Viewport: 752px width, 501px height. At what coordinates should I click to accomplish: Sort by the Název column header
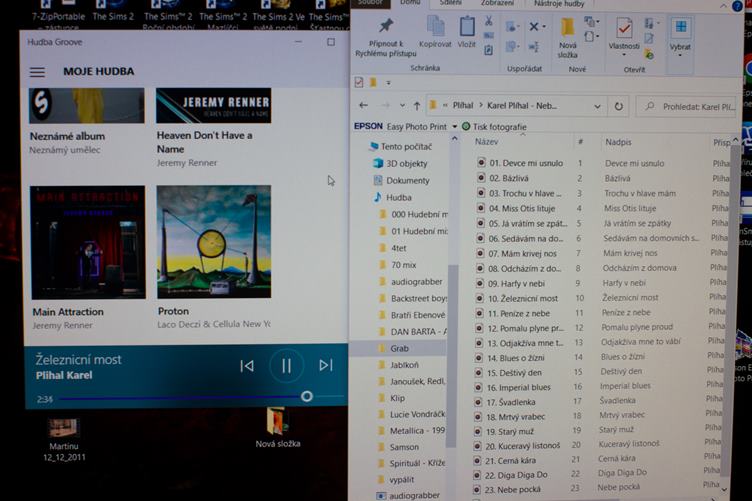[487, 142]
